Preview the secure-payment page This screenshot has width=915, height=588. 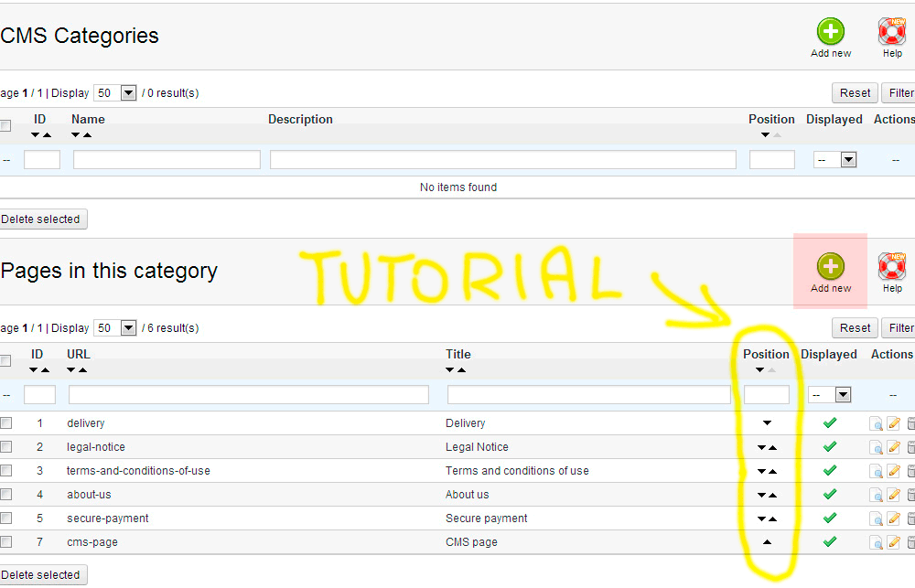pos(876,519)
